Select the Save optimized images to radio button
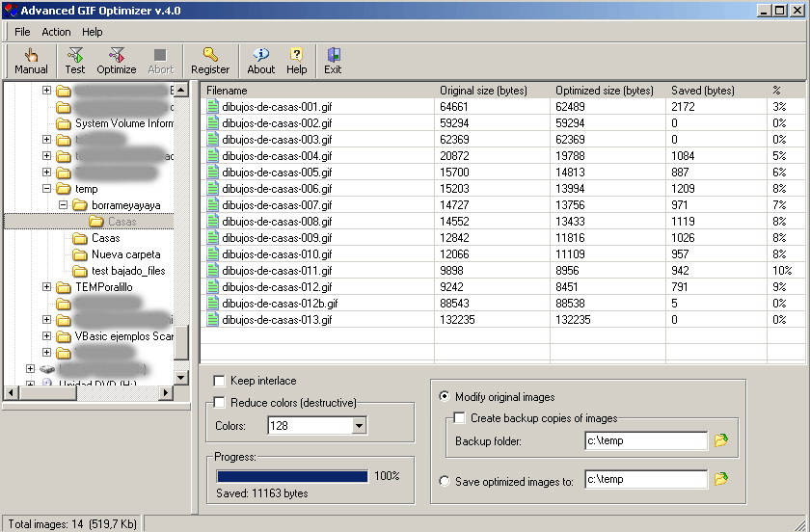 (445, 481)
